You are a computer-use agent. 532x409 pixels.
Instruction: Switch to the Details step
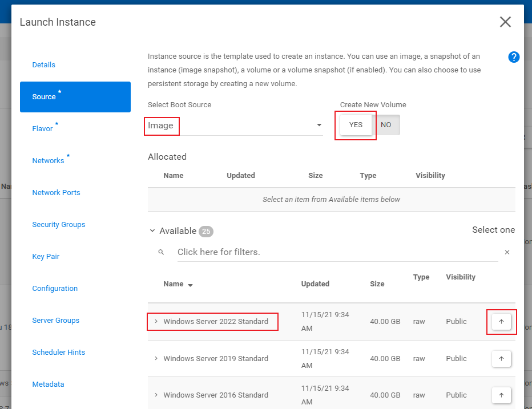click(44, 65)
